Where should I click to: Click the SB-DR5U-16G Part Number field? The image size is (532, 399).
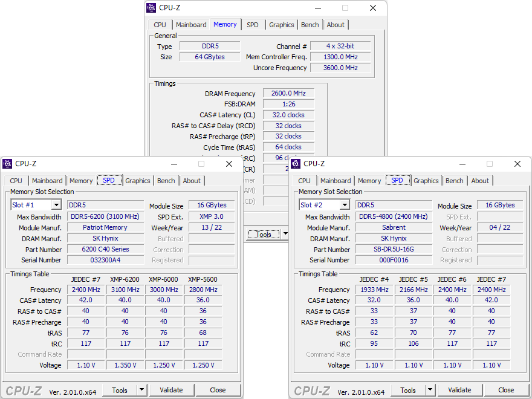[x=394, y=249]
